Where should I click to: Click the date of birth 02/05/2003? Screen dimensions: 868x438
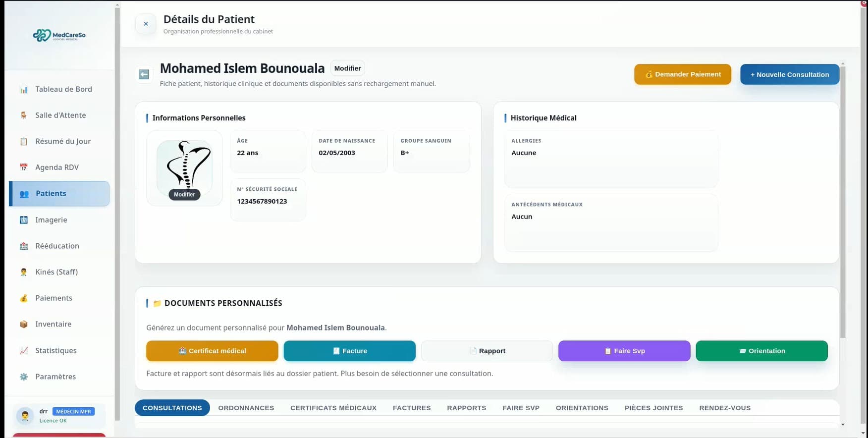point(337,153)
